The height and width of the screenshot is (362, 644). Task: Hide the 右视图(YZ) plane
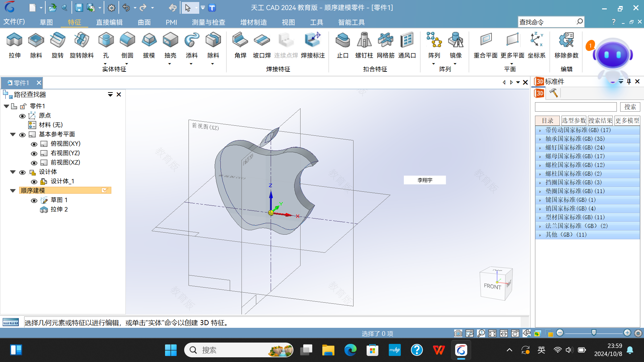[34, 154]
